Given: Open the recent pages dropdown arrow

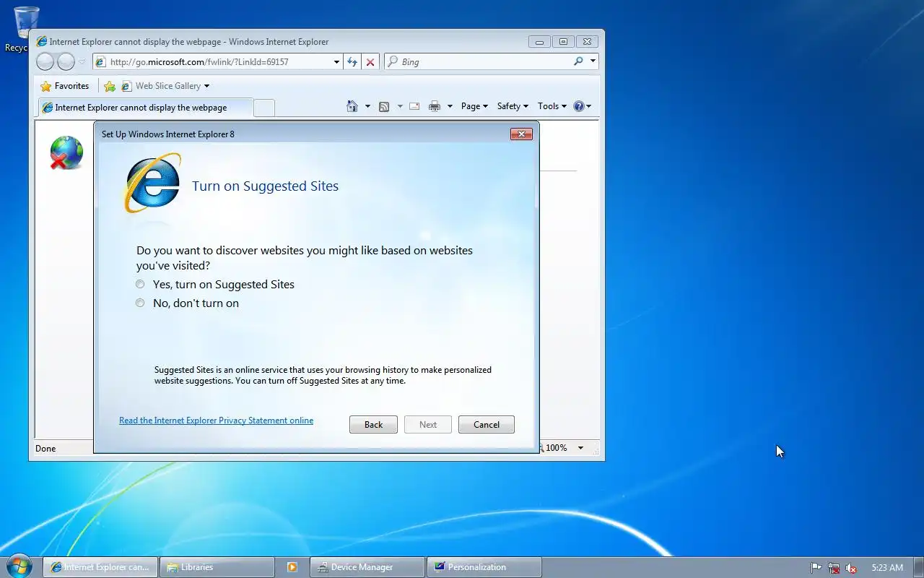Looking at the screenshot, I should click(x=82, y=62).
